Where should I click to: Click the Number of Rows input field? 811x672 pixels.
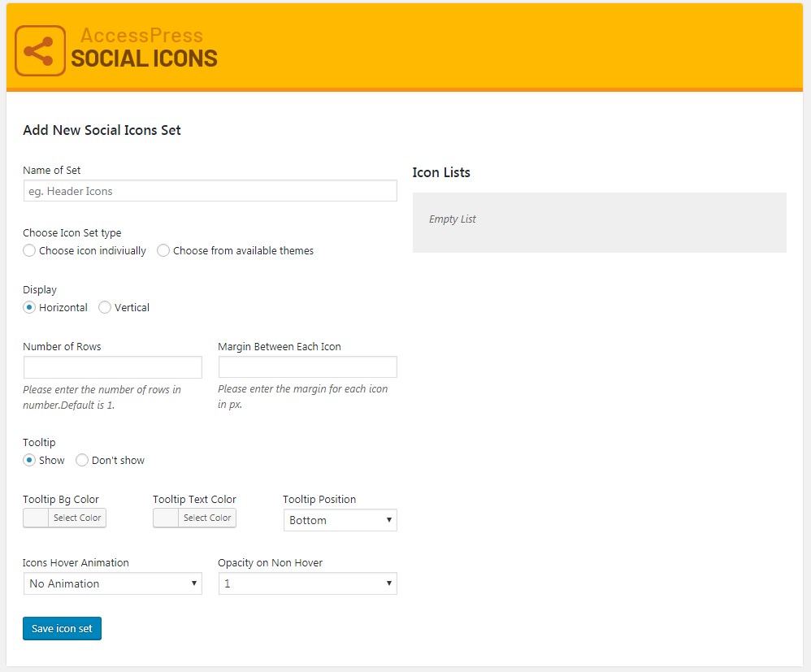tap(112, 367)
